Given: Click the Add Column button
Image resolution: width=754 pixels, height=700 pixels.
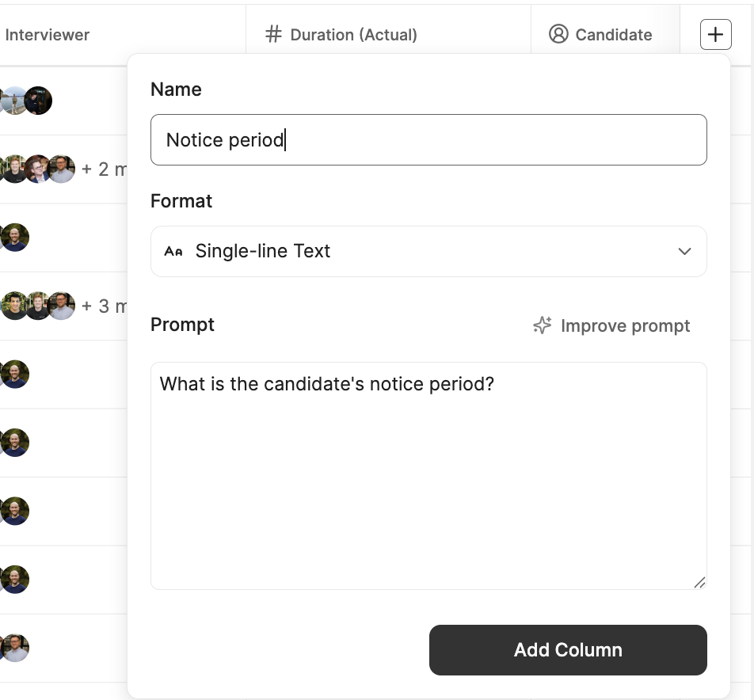Looking at the screenshot, I should tap(568, 649).
